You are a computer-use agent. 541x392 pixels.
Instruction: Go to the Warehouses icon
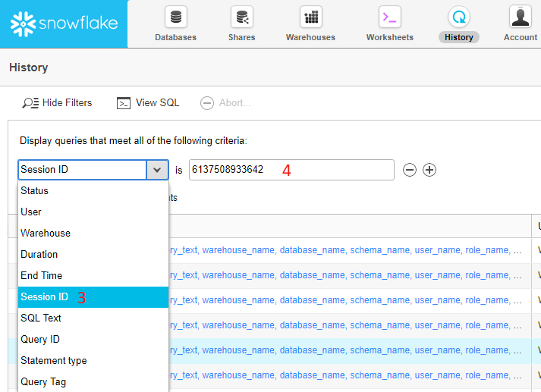pos(310,17)
